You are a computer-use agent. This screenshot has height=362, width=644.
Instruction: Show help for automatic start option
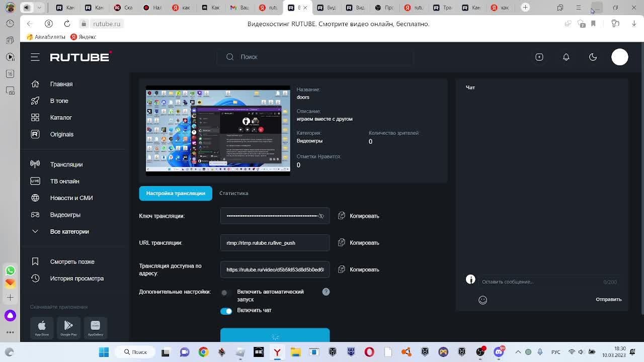tap(326, 292)
